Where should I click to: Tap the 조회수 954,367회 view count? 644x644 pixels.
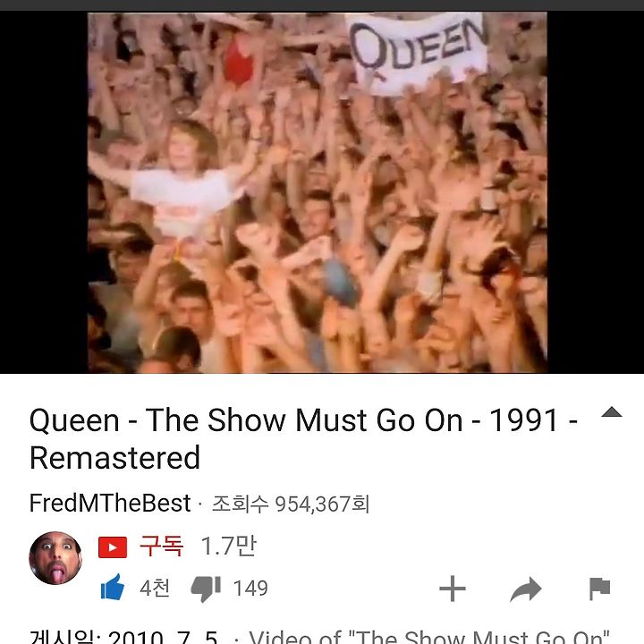(291, 504)
